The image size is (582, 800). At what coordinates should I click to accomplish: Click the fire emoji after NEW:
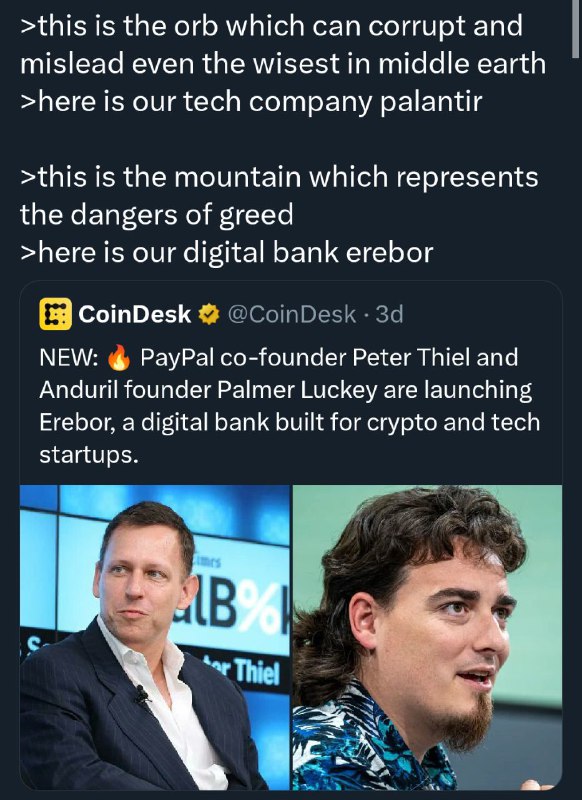(119, 358)
